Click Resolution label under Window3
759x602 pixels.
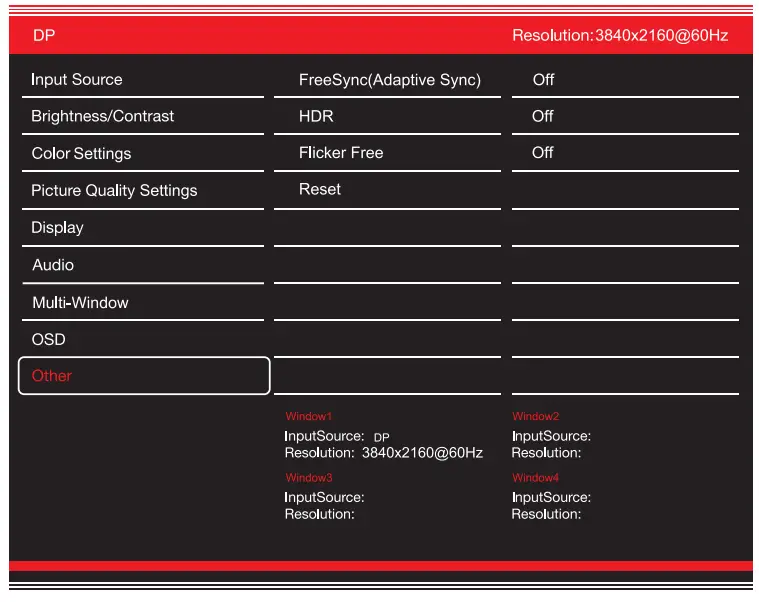[x=319, y=514]
